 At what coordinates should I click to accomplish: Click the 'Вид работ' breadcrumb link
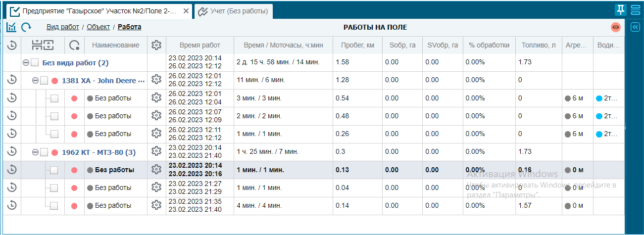pos(62,27)
